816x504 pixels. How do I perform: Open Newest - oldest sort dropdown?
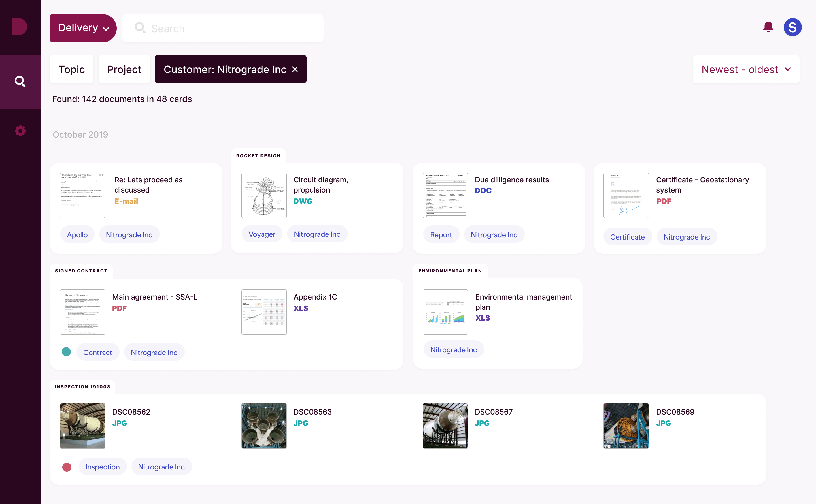746,69
